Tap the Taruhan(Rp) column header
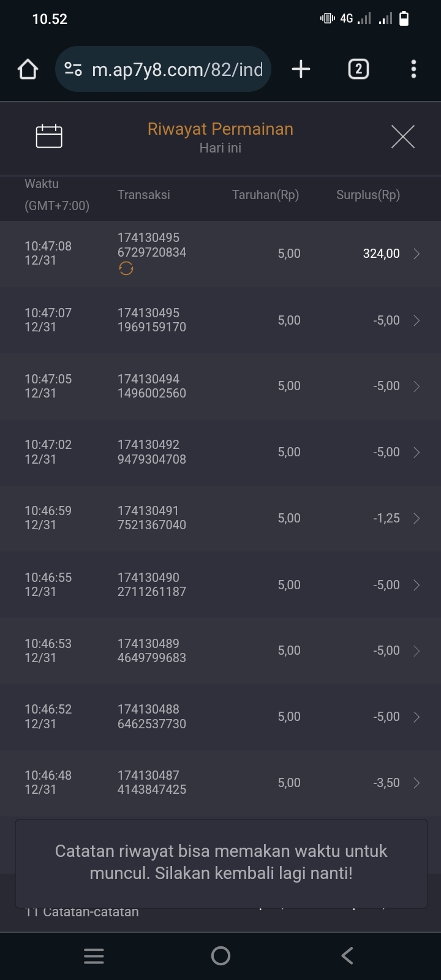This screenshot has height=980, width=441. click(x=265, y=195)
